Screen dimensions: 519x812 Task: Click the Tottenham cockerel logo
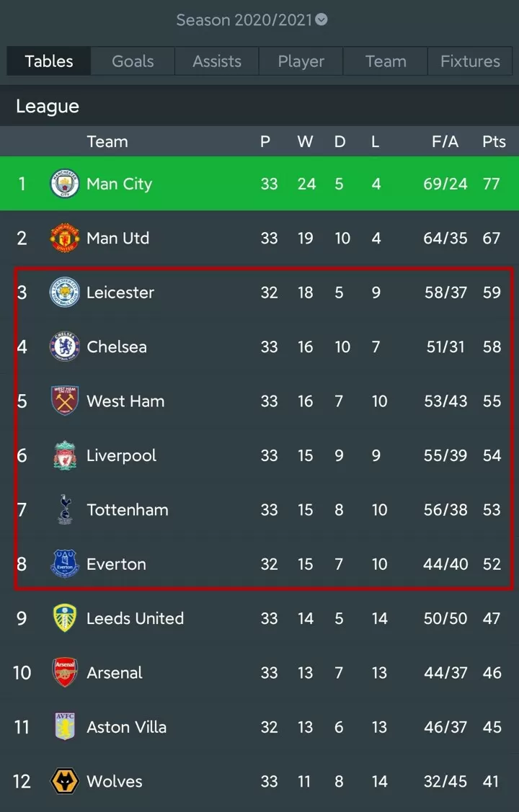pos(65,509)
